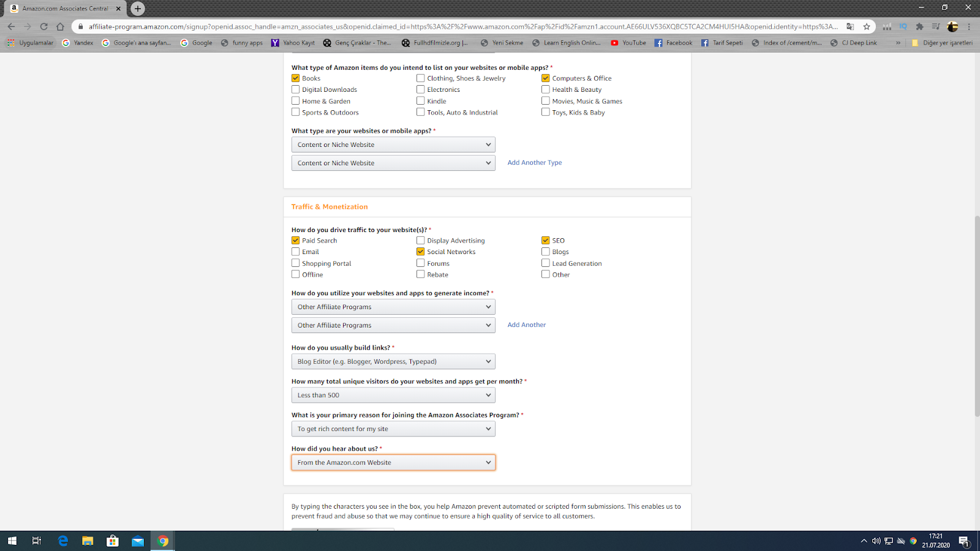Switch to Amazon.com Associates Central tab
Image resolution: width=980 pixels, height=551 pixels.
pos(64,9)
